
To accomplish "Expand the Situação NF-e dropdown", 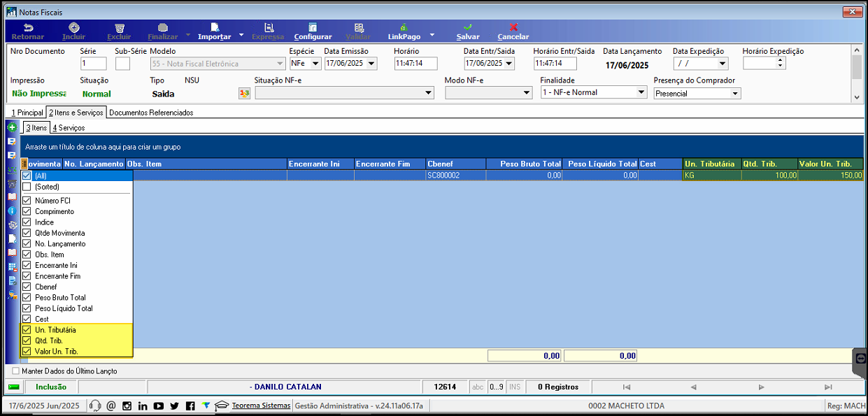I will [429, 93].
